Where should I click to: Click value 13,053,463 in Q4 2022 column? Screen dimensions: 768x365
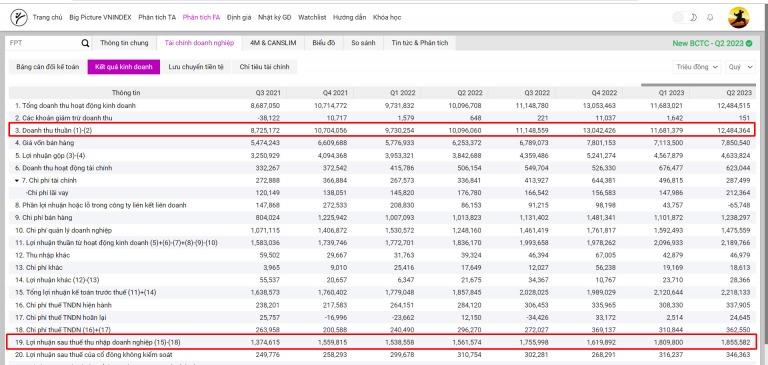coord(600,105)
